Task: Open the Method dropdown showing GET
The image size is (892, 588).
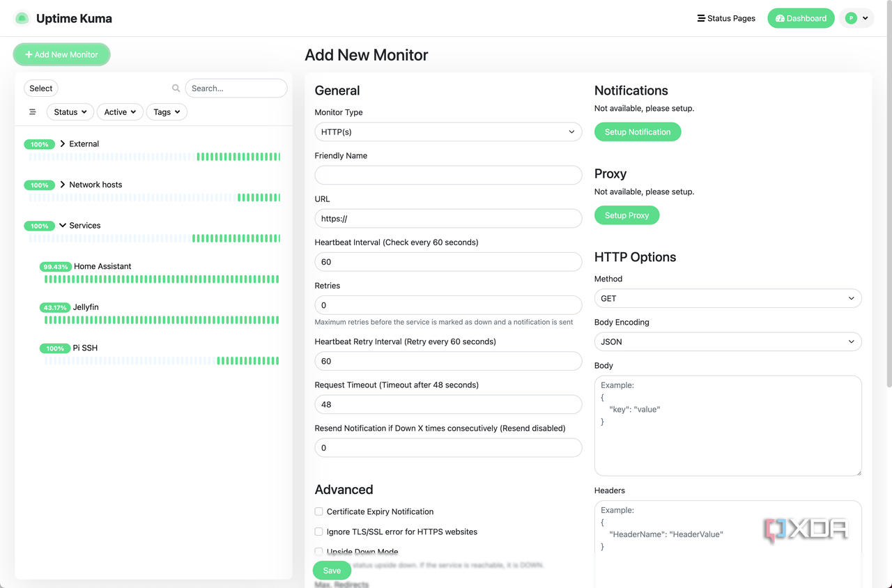Action: point(728,298)
